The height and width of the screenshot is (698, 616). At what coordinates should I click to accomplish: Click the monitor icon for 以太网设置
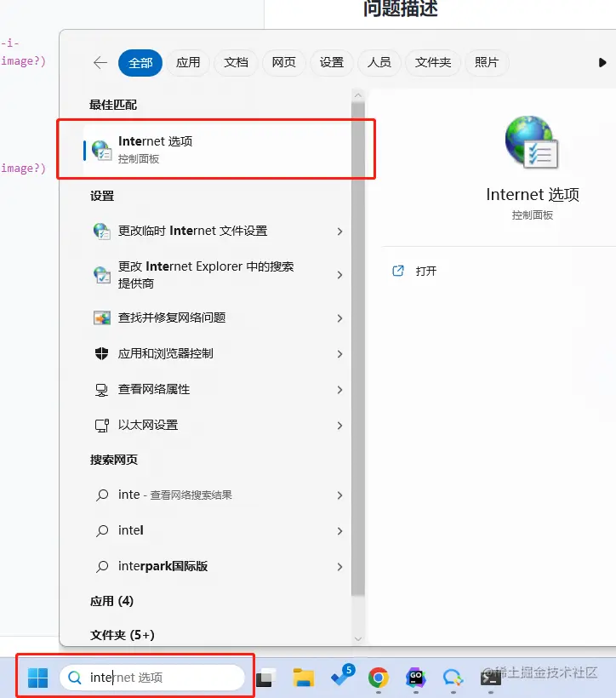point(102,426)
